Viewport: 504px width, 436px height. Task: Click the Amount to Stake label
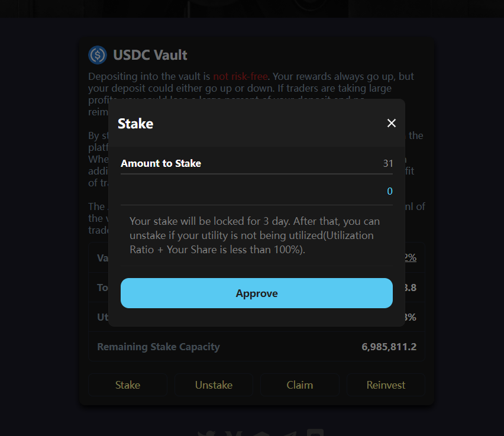[161, 163]
